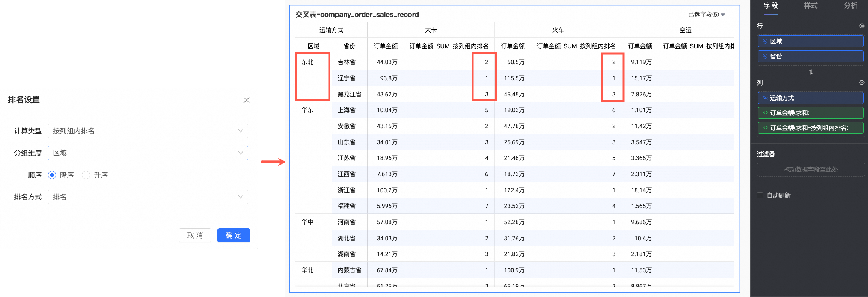Select the 订单金额(求和) field
The height and width of the screenshot is (297, 868).
click(811, 113)
